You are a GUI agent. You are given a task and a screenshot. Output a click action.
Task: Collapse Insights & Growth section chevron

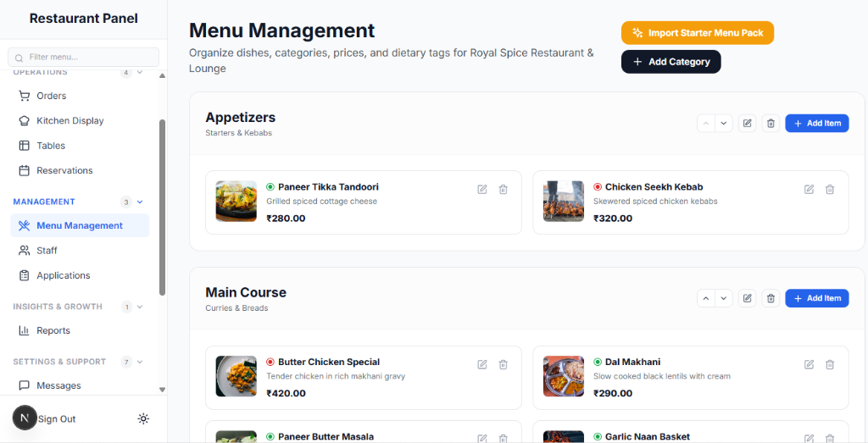click(x=140, y=307)
